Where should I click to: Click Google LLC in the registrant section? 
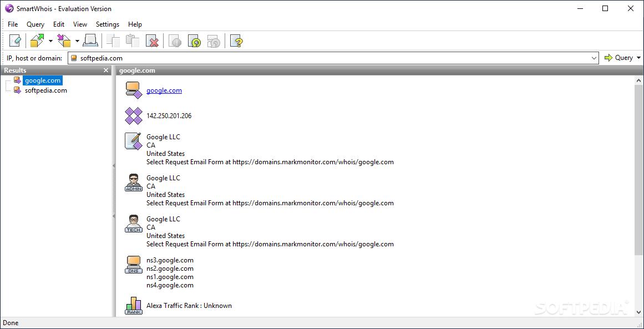163,137
